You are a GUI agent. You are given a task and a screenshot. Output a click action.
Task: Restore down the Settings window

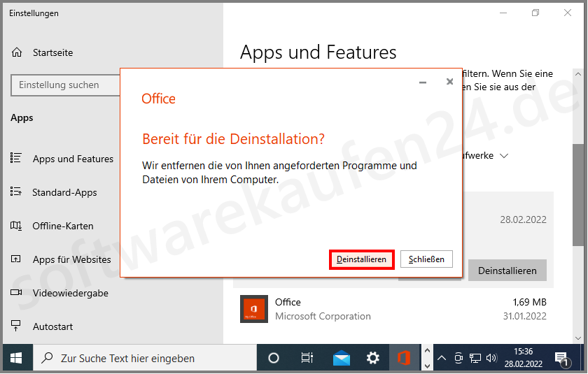tap(535, 13)
